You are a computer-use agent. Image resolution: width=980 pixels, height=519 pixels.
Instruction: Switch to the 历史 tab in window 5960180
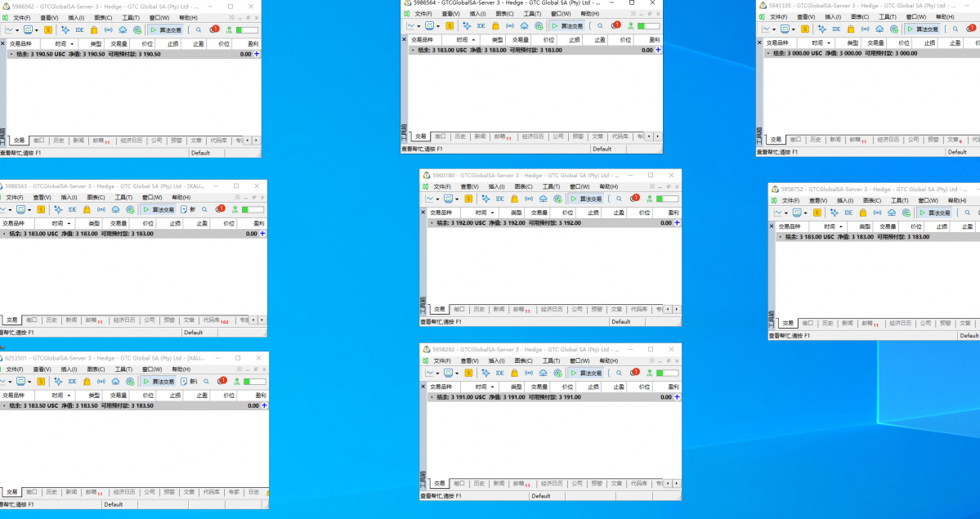coord(479,309)
